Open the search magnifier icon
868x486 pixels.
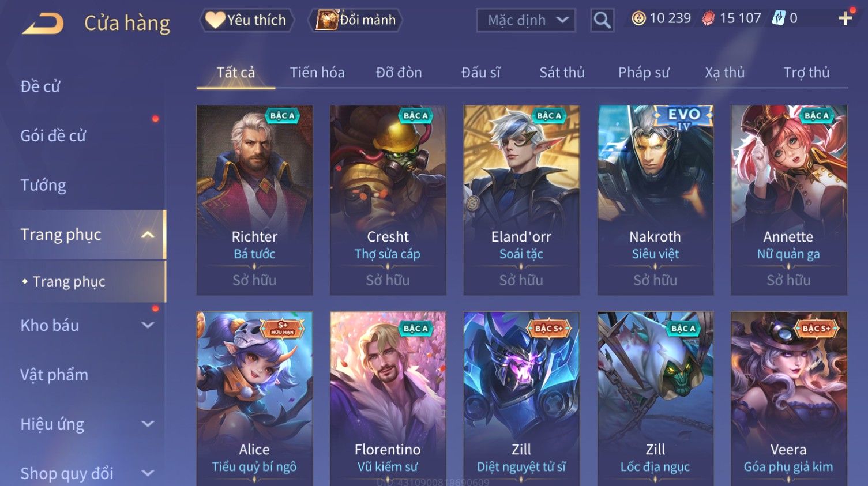click(602, 20)
